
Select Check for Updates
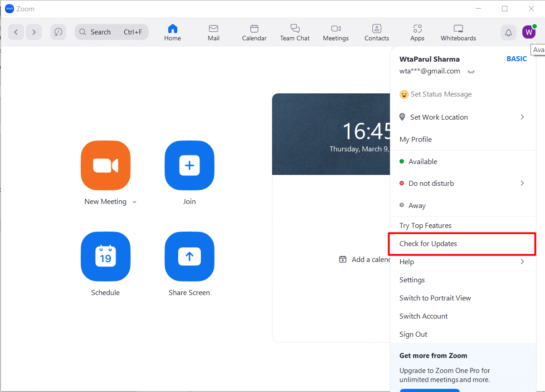(463, 243)
